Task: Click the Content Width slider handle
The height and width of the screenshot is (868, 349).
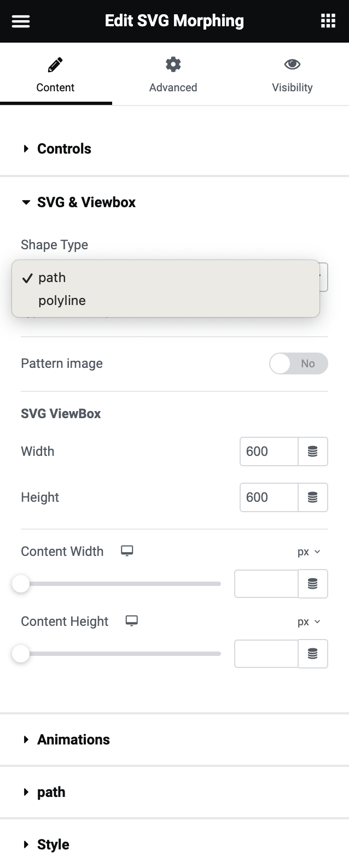Action: pyautogui.click(x=21, y=584)
